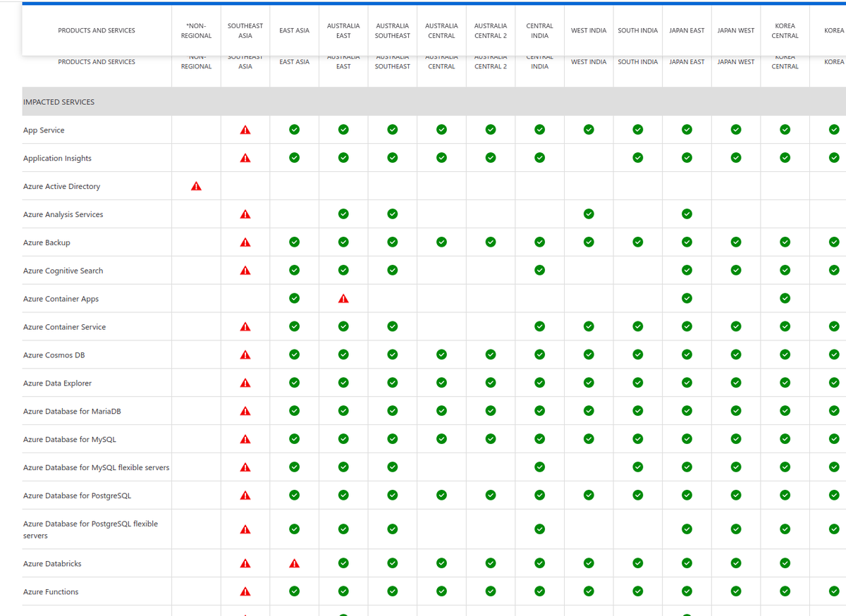The width and height of the screenshot is (846, 616).
Task: Select the Azure Container Apps check under Korea Central
Action: (785, 298)
